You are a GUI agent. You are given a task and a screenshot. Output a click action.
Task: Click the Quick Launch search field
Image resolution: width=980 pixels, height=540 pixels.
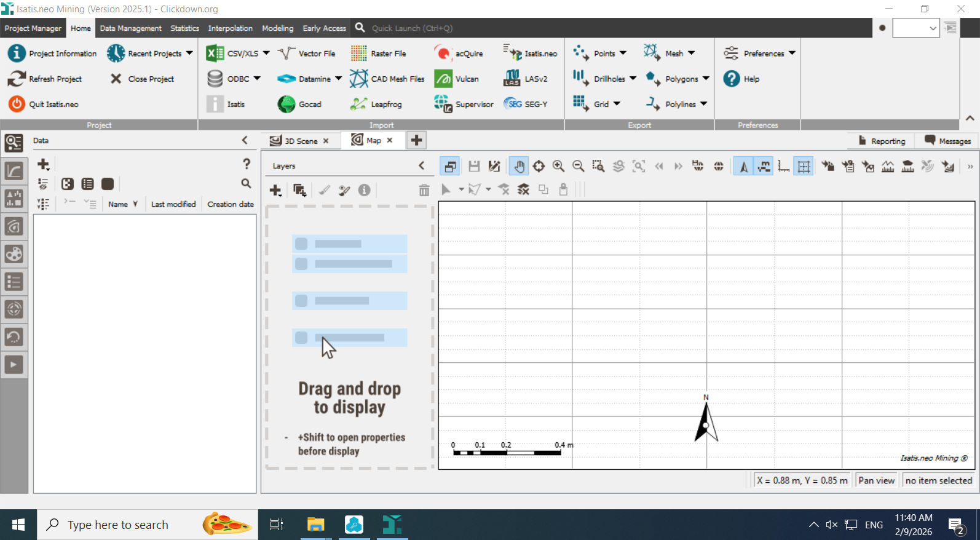tap(412, 28)
